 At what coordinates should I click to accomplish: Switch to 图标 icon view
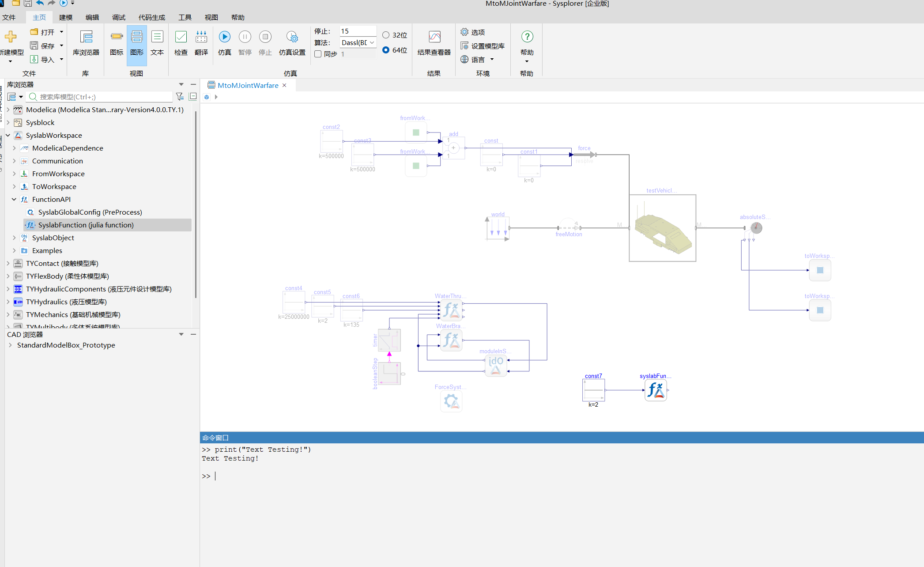pyautogui.click(x=117, y=43)
